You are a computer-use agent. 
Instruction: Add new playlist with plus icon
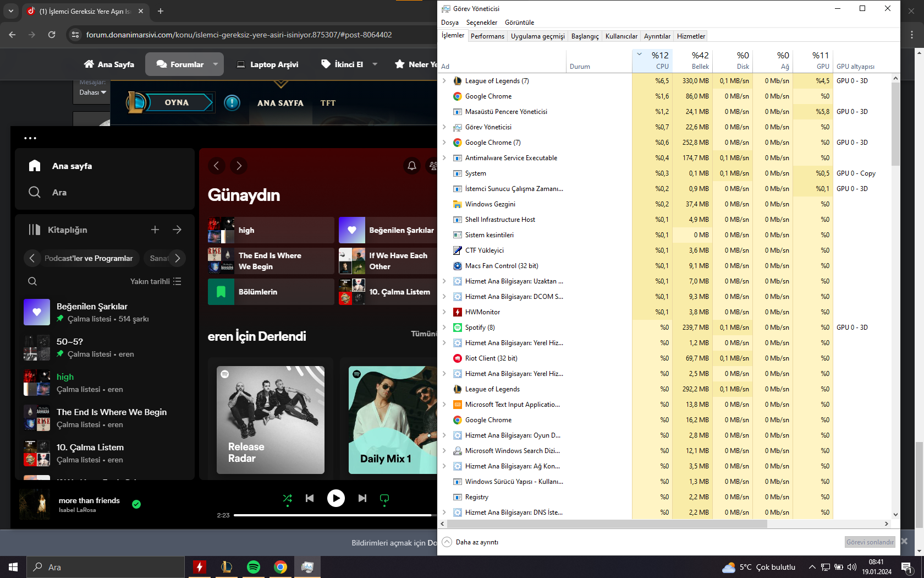[155, 230]
